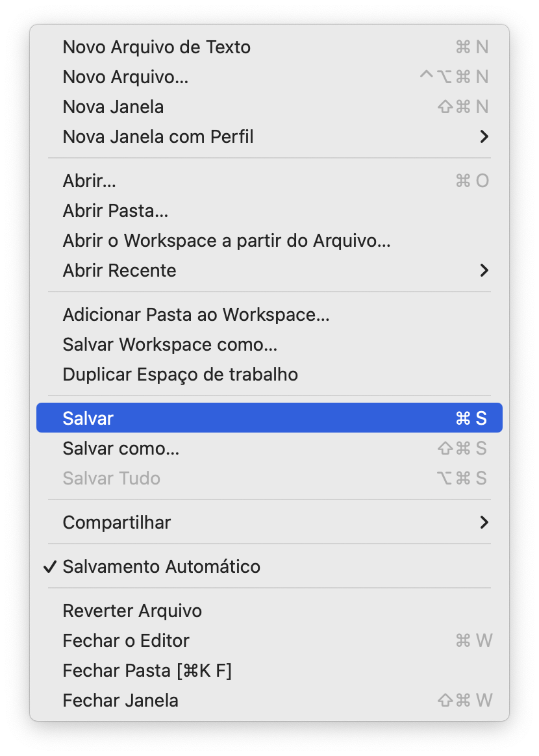Viewport: 539px width, 756px height.
Task: Select Reverter Arquivo
Action: click(132, 611)
